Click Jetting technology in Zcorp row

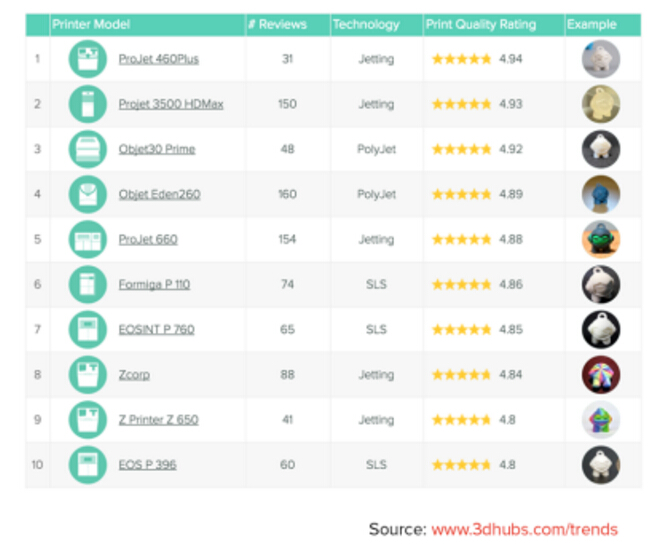376,375
